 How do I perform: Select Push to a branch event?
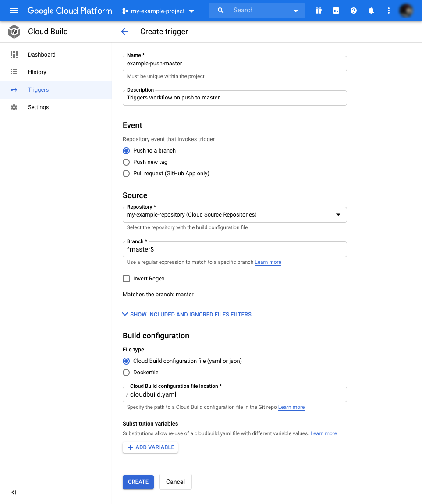click(x=126, y=151)
